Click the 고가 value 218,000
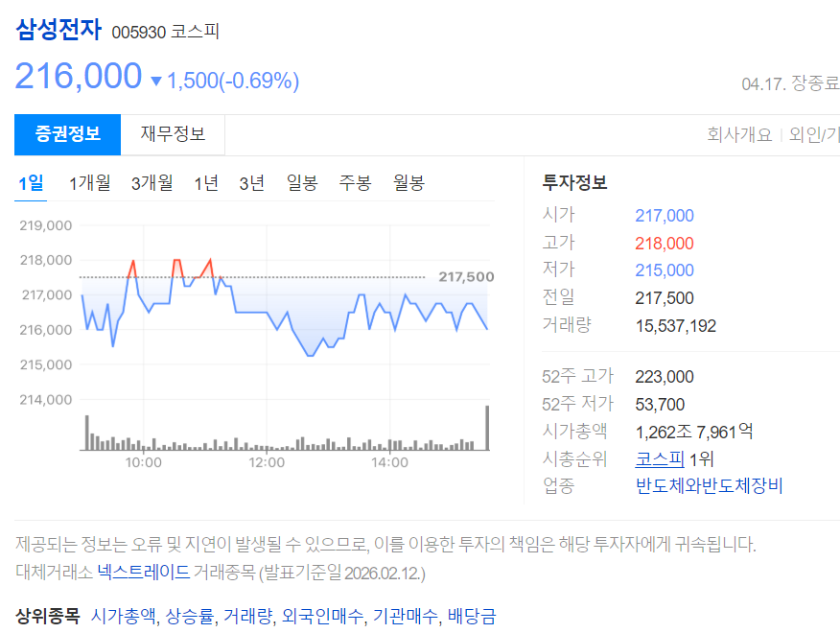This screenshot has height=633, width=840. tap(665, 244)
